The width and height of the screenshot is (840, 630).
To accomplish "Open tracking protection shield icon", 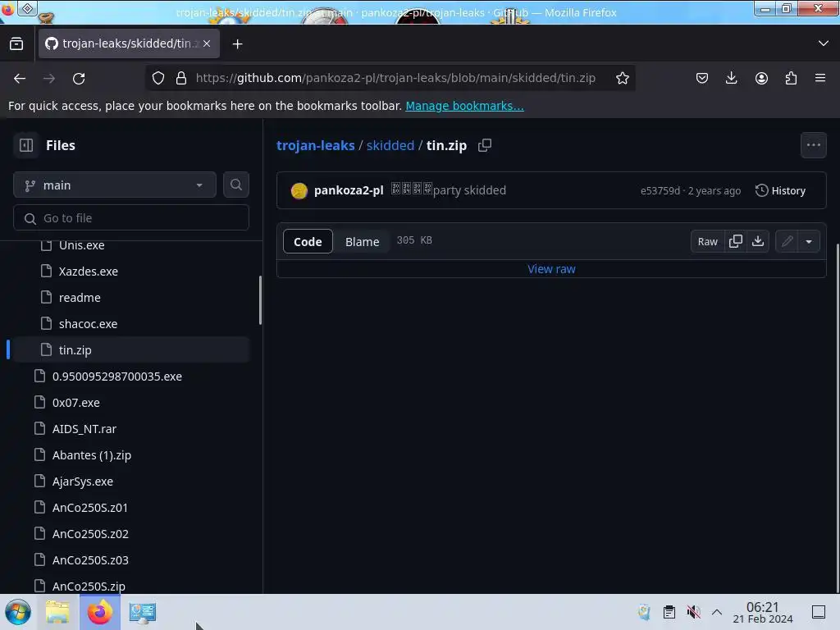I will [158, 78].
